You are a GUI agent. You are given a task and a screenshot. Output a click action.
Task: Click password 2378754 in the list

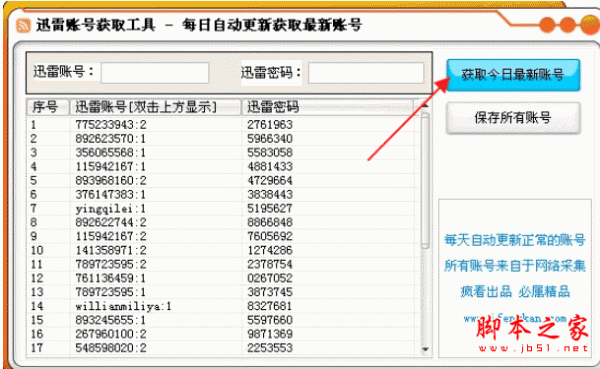(270, 264)
